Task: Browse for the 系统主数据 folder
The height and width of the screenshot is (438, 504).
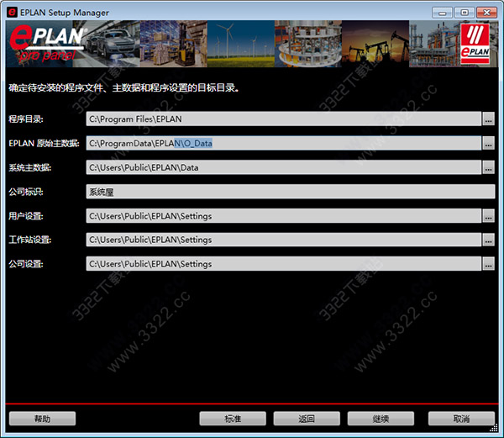Action: point(489,167)
